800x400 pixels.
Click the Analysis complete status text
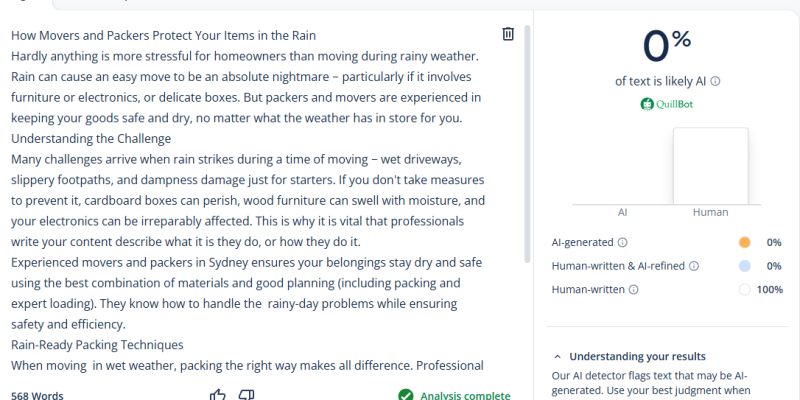coord(465,396)
